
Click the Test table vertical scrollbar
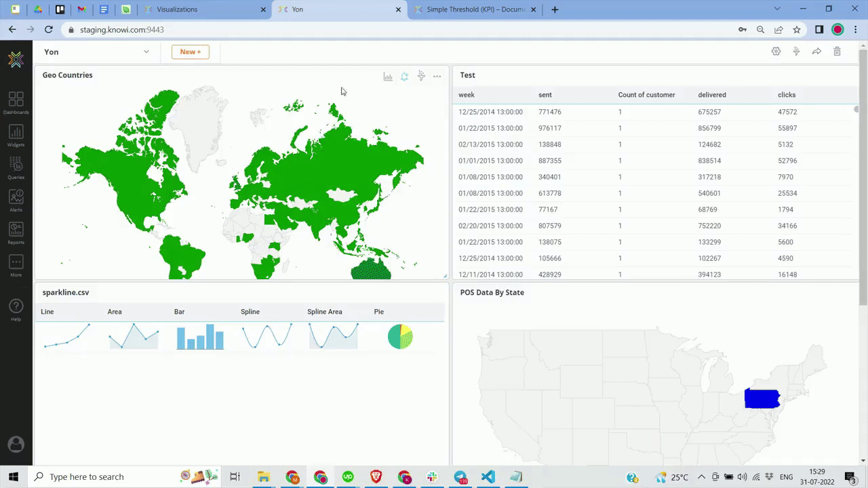pyautogui.click(x=856, y=110)
